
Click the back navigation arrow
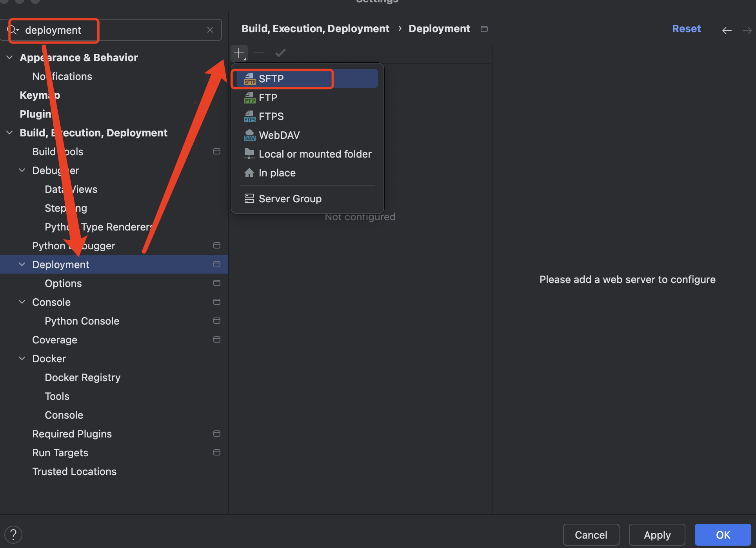tap(727, 30)
